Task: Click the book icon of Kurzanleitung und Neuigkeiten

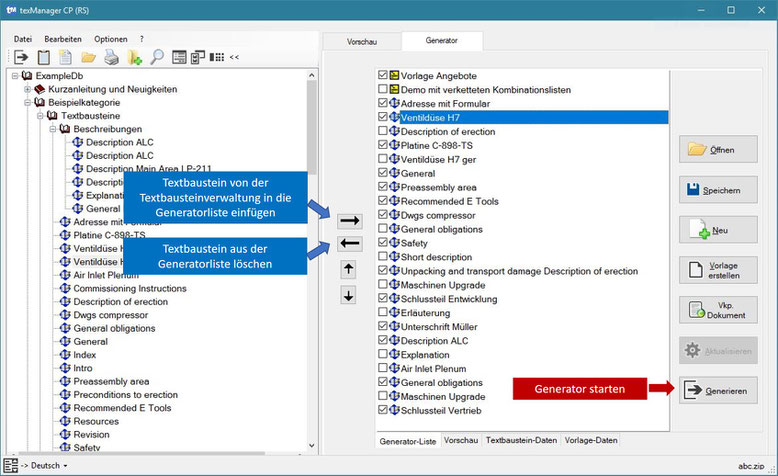Action: (x=40, y=89)
